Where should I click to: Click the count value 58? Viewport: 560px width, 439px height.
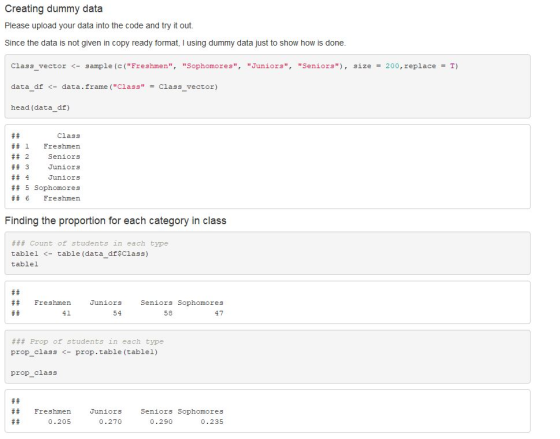[x=168, y=313]
